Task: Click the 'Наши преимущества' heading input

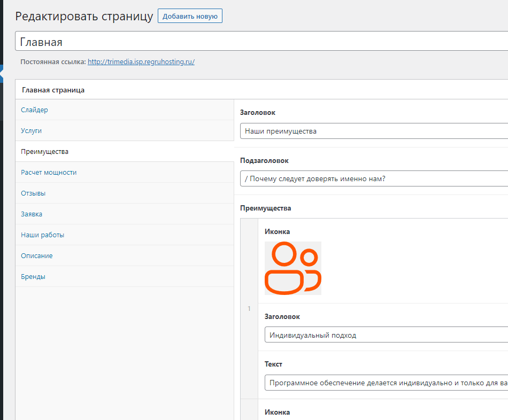Action: tap(374, 131)
